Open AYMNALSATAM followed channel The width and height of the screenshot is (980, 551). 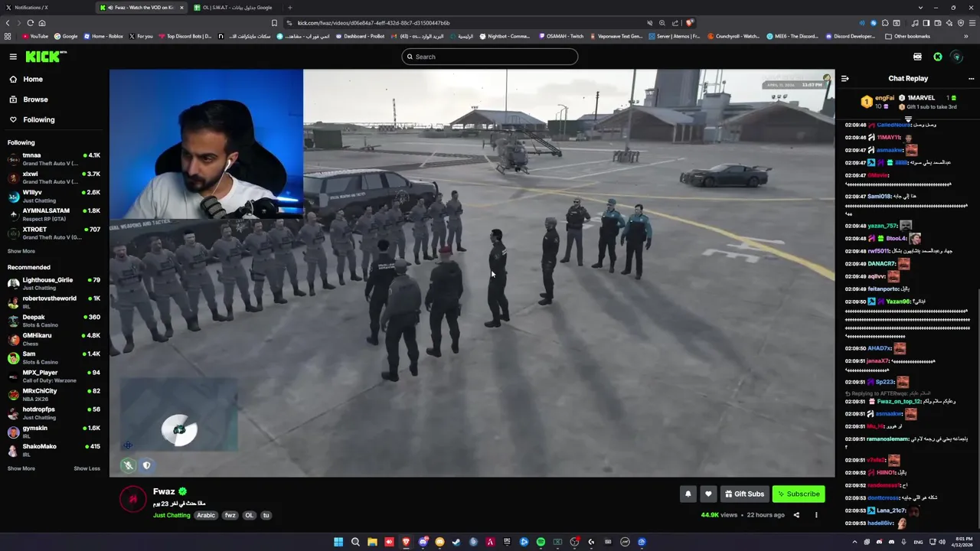(x=54, y=214)
